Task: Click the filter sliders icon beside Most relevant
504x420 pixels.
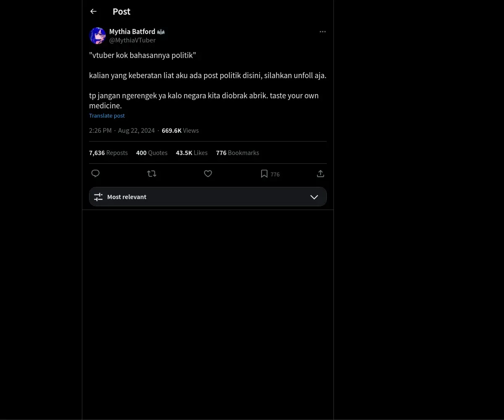Action: coord(98,197)
